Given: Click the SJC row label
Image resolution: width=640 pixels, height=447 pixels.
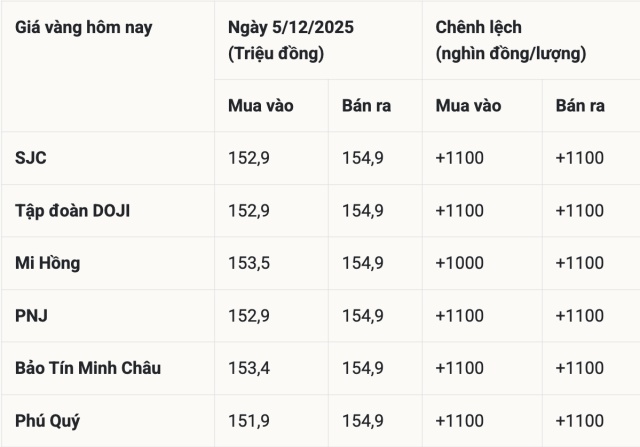Looking at the screenshot, I should coord(31,158).
